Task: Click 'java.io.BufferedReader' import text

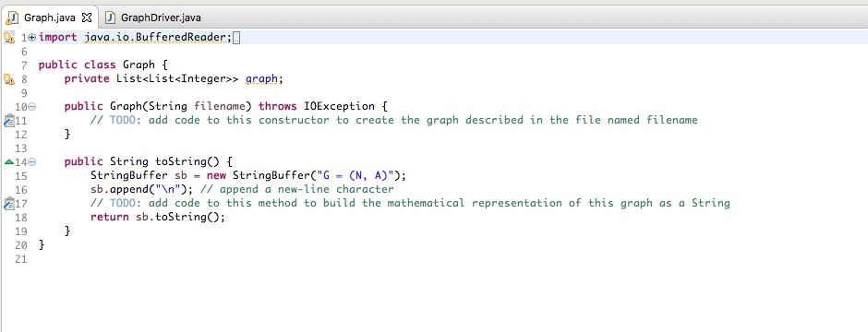Action: [156, 38]
